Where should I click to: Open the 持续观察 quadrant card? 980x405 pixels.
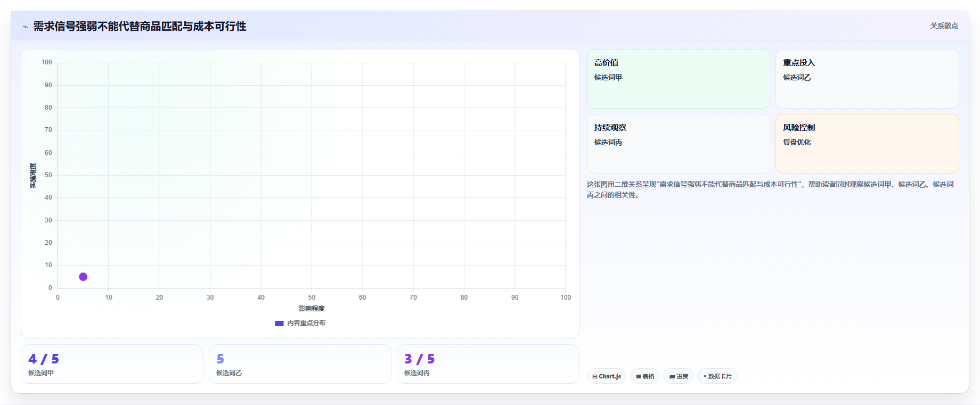click(678, 144)
